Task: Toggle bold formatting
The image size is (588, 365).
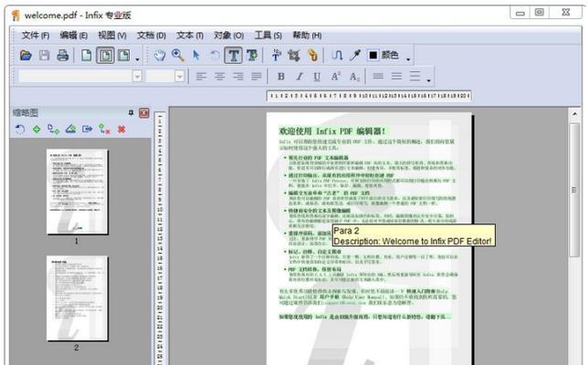Action: 281,77
